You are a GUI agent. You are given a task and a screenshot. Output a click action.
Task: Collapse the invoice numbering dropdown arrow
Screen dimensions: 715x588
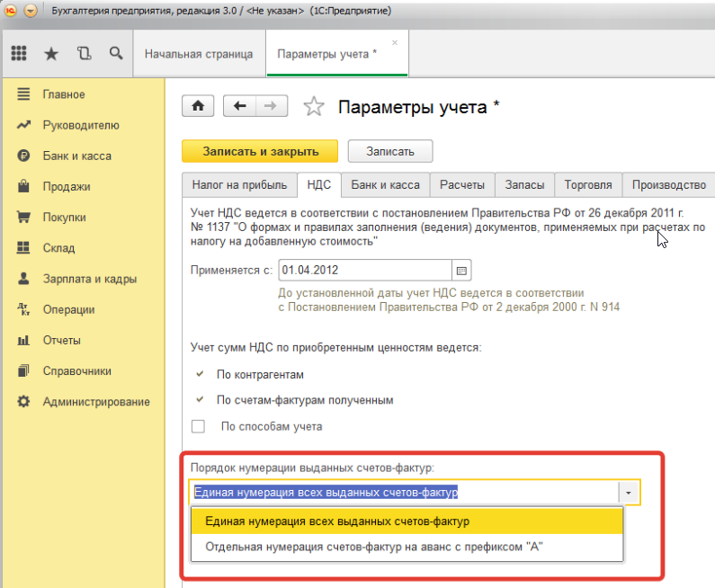click(630, 493)
